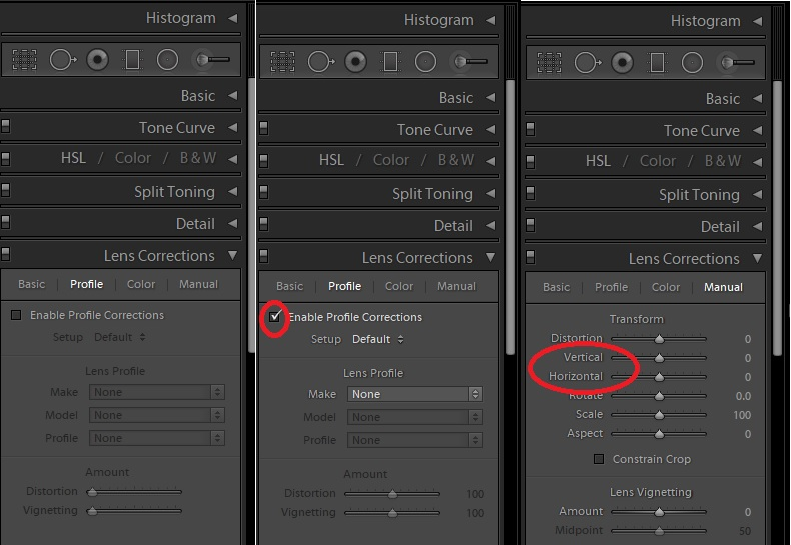Image resolution: width=791 pixels, height=545 pixels.
Task: Select Spot Removal tool in middle panel
Action: [320, 62]
